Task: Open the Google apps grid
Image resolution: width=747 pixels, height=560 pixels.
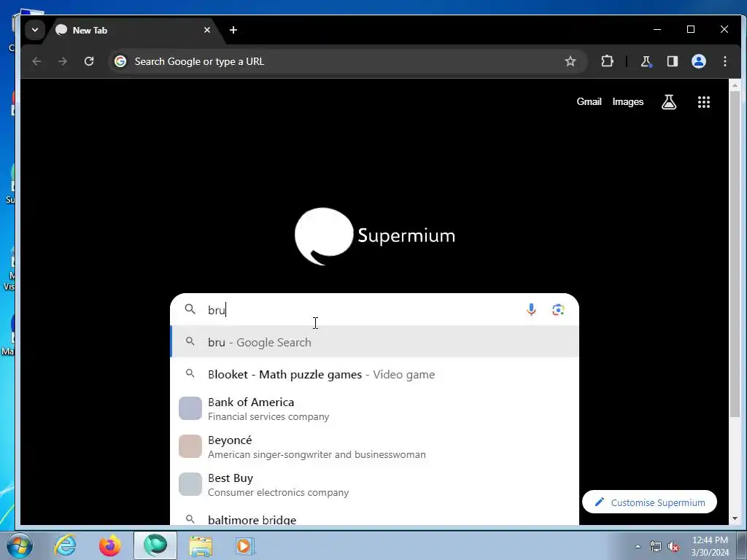Action: [704, 102]
